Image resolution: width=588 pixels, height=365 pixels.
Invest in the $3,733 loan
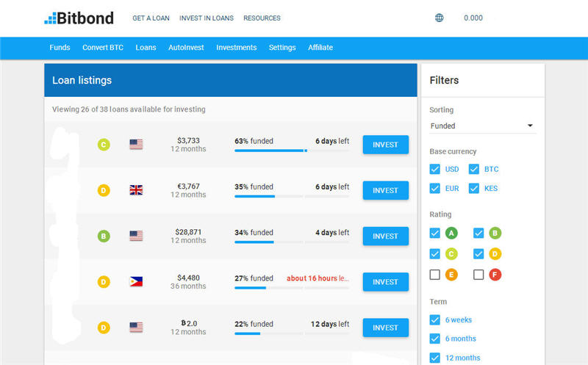pyautogui.click(x=385, y=145)
